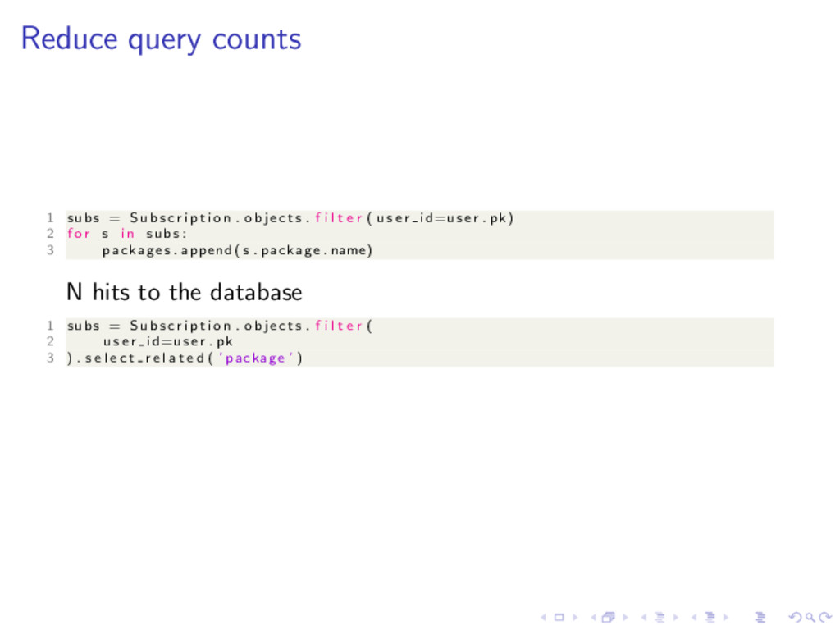Click the ").select_related('package')" code line
Screen dimensions: 840x630
click(x=185, y=358)
